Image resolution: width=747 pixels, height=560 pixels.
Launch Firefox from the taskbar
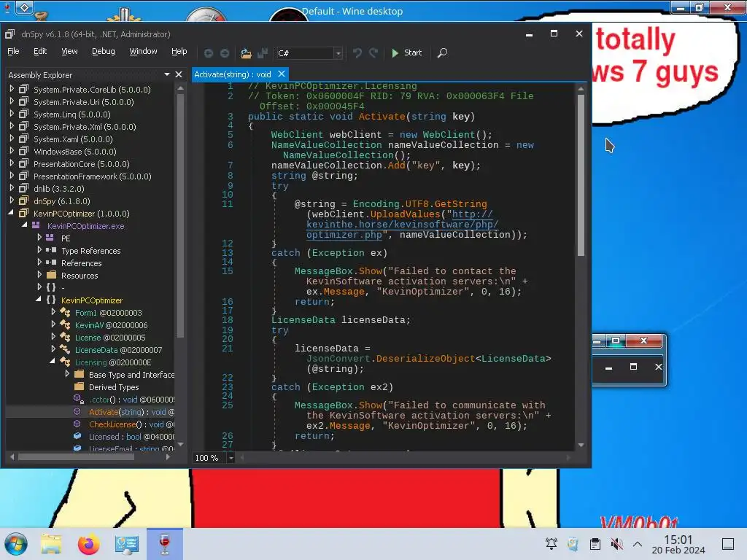coord(89,544)
